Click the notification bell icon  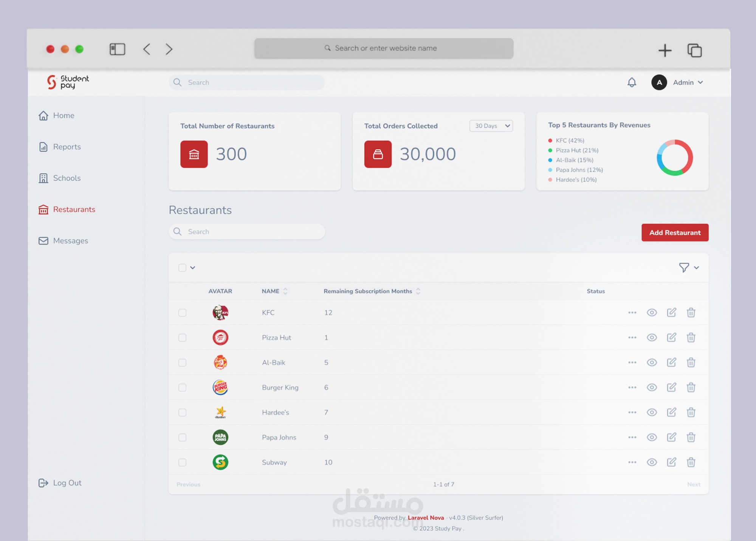[632, 82]
